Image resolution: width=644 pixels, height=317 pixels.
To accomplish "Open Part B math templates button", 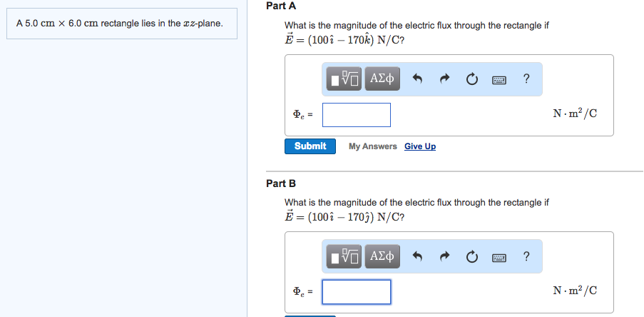I will click(344, 256).
